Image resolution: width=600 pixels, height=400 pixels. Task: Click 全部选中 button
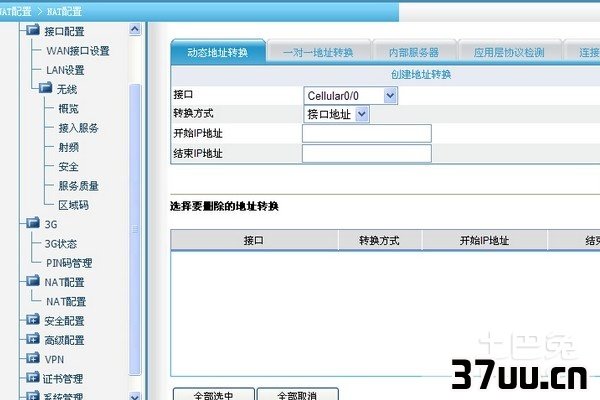(214, 394)
